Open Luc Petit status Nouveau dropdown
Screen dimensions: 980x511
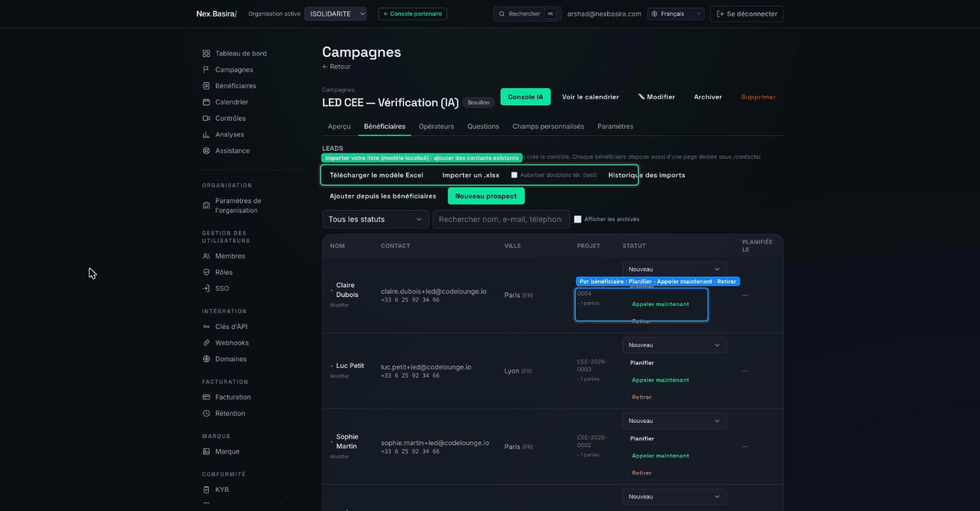[674, 345]
